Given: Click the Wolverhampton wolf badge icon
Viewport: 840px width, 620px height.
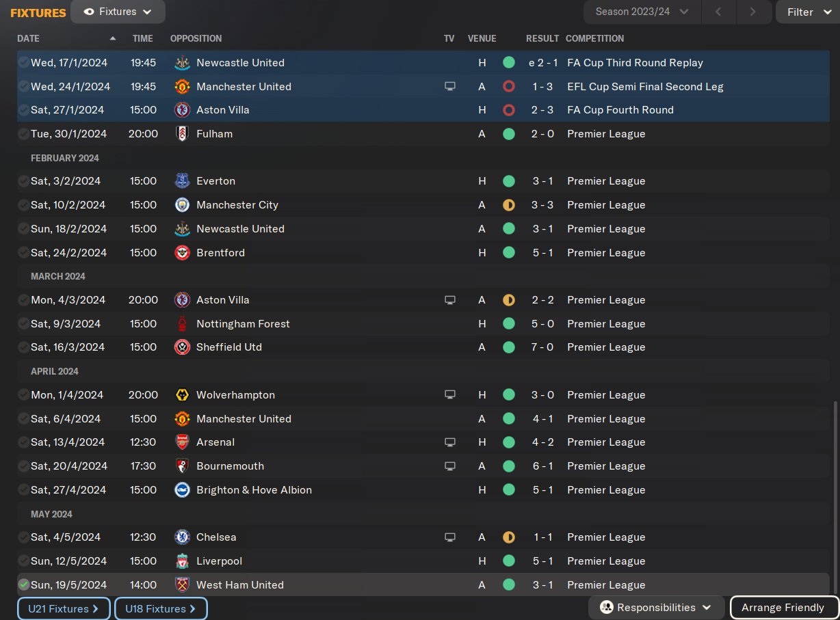Looking at the screenshot, I should click(x=182, y=395).
